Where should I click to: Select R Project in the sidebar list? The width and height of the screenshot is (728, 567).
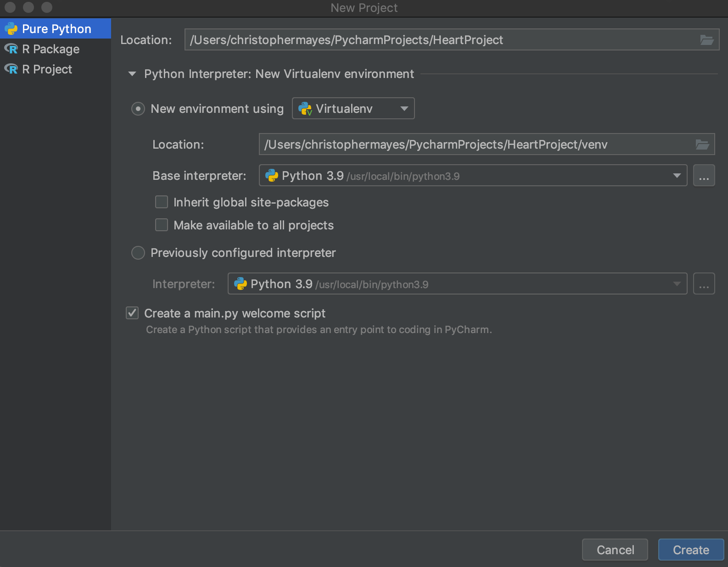tap(47, 69)
